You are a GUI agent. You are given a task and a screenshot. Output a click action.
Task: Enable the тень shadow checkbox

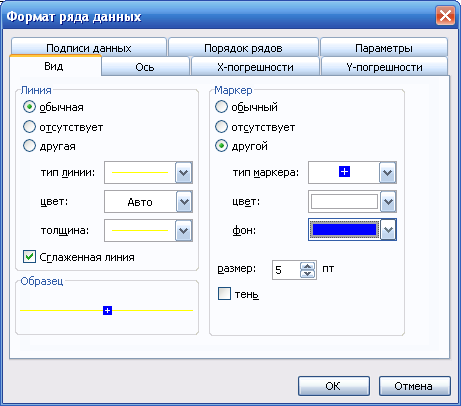coord(224,294)
